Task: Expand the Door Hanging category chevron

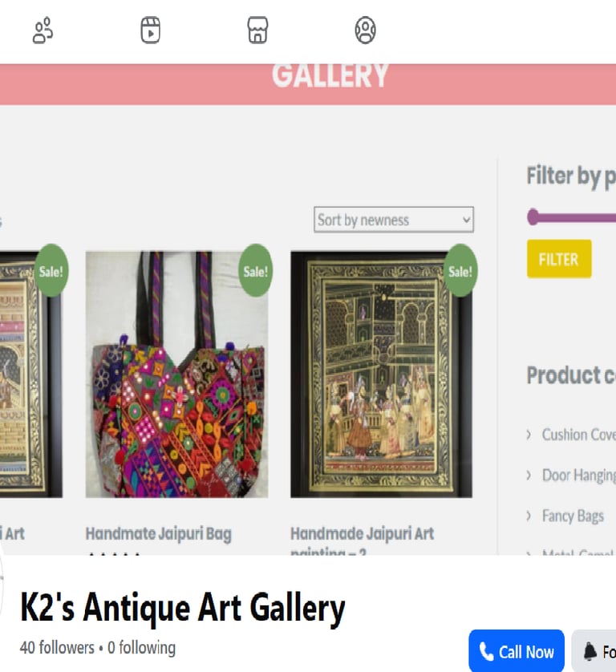Action: coord(529,476)
